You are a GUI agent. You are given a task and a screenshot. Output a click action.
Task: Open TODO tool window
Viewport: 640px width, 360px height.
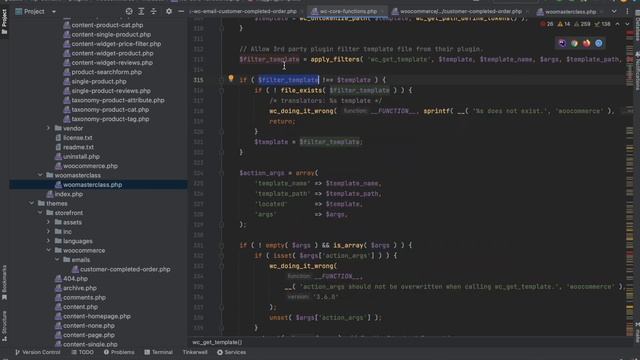pyautogui.click(x=82, y=352)
